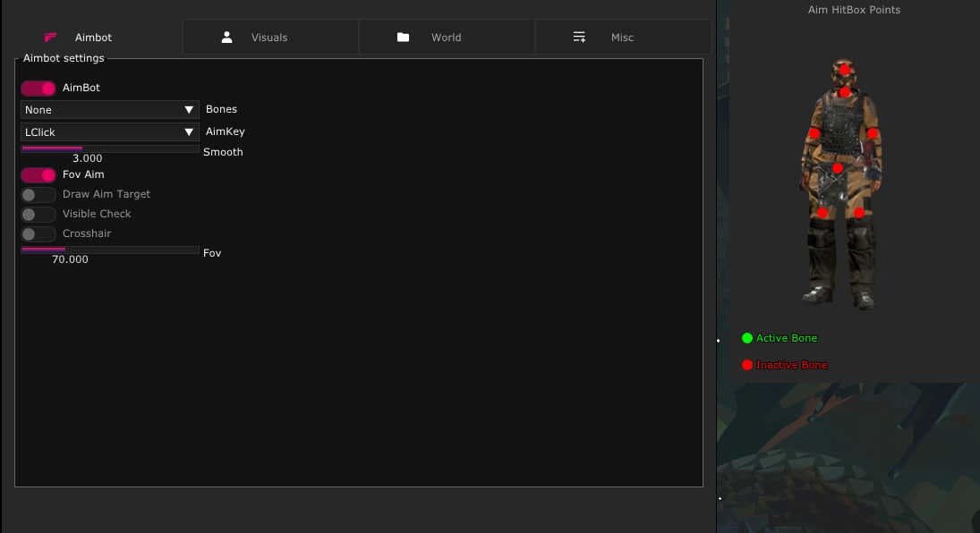The image size is (980, 533).
Task: Click the Fov slider value of 70.000
Action: tap(70, 259)
